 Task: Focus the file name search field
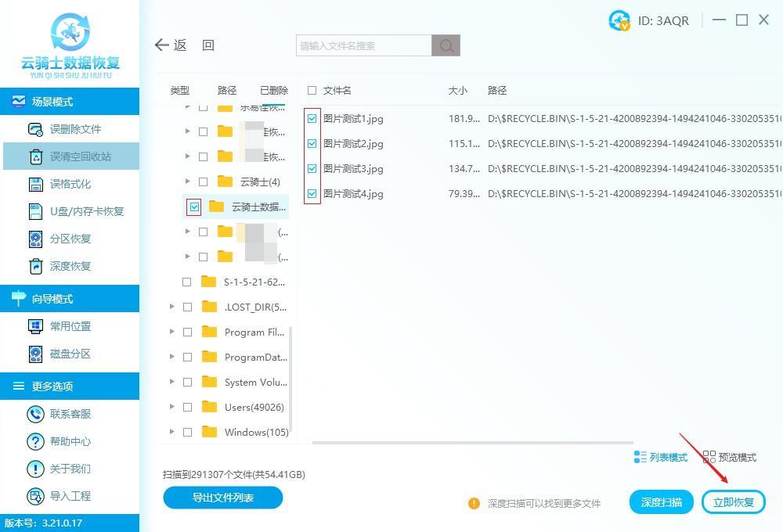click(x=364, y=45)
